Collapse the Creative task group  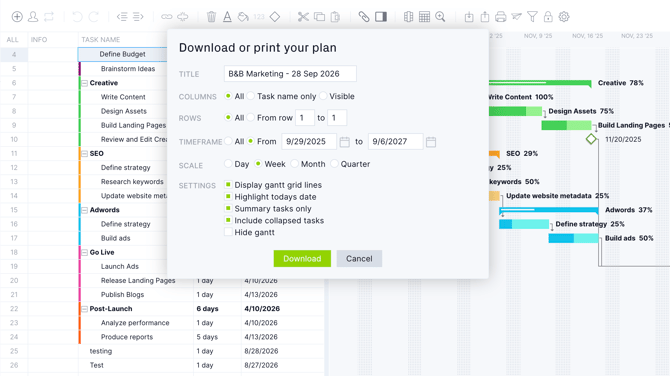point(85,83)
